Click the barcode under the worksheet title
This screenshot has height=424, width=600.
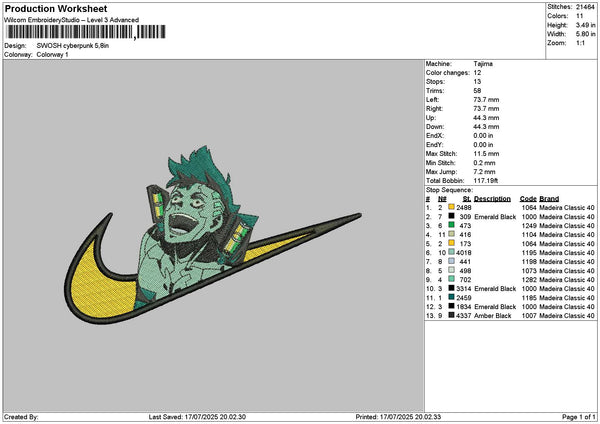(86, 32)
